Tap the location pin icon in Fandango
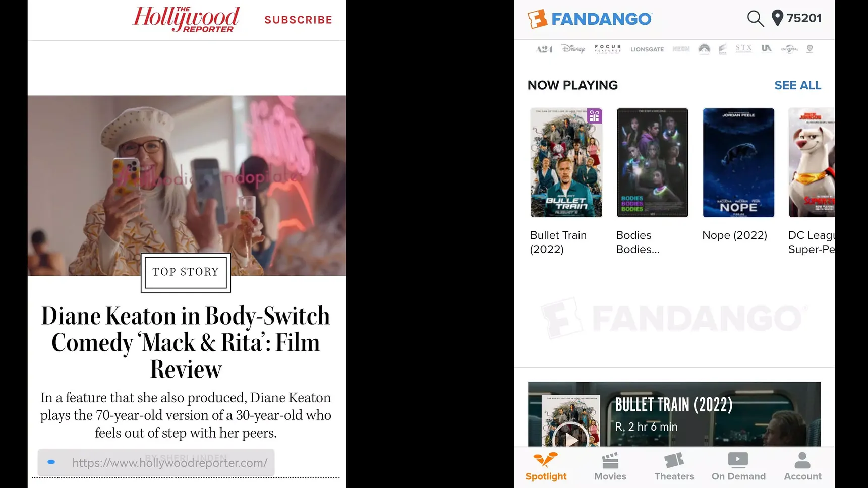The width and height of the screenshot is (868, 488). pos(777,18)
